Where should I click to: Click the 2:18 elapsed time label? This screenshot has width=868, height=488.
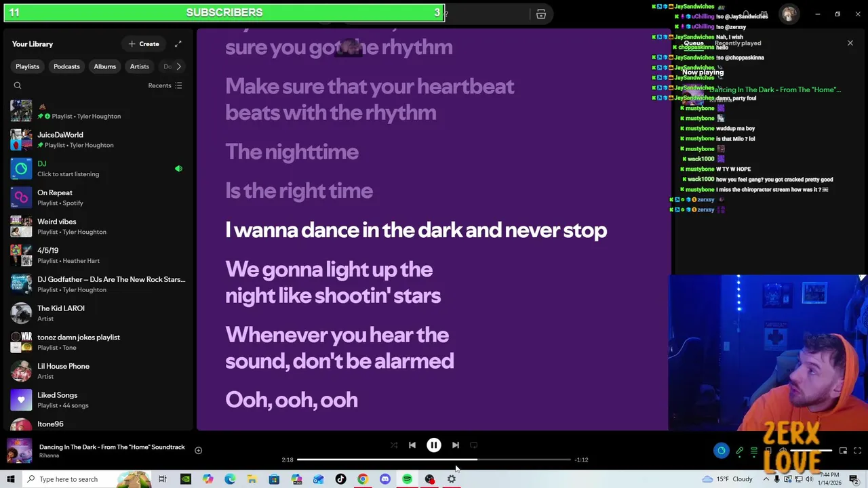(288, 460)
